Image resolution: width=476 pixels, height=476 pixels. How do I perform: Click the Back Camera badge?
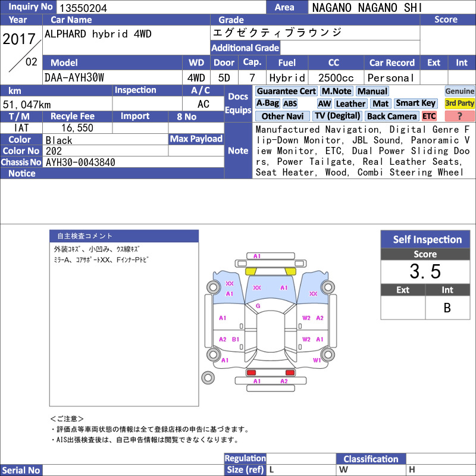(x=392, y=116)
